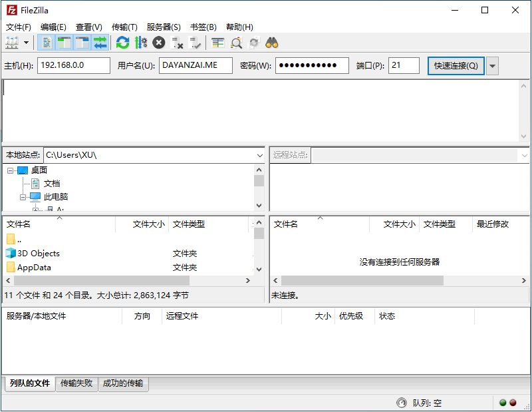Image resolution: width=532 pixels, height=412 pixels.
Task: Search files with binoculars icon
Action: click(272, 43)
